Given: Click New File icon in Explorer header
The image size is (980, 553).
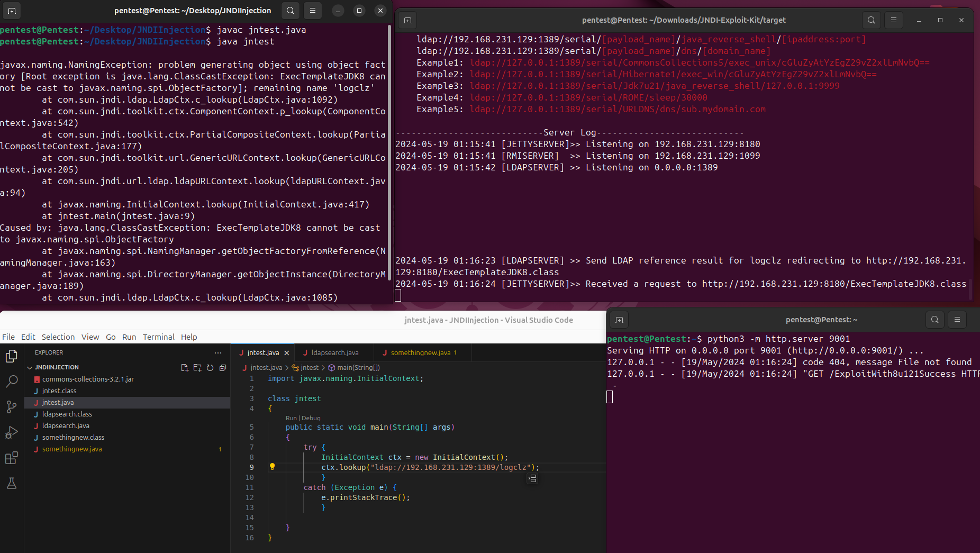Looking at the screenshot, I should click(185, 368).
